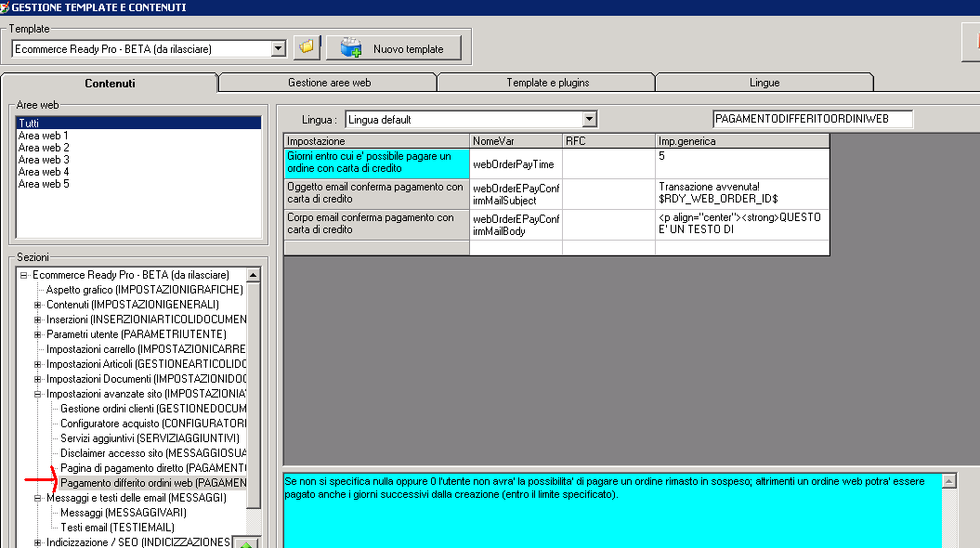Open the Template selection dropdown
The image size is (980, 548).
click(x=279, y=48)
